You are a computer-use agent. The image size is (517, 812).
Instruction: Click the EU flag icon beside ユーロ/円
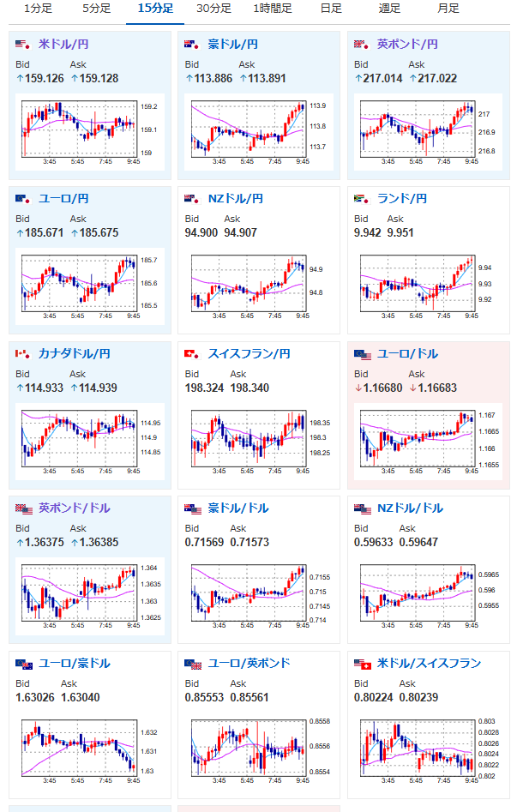23,199
